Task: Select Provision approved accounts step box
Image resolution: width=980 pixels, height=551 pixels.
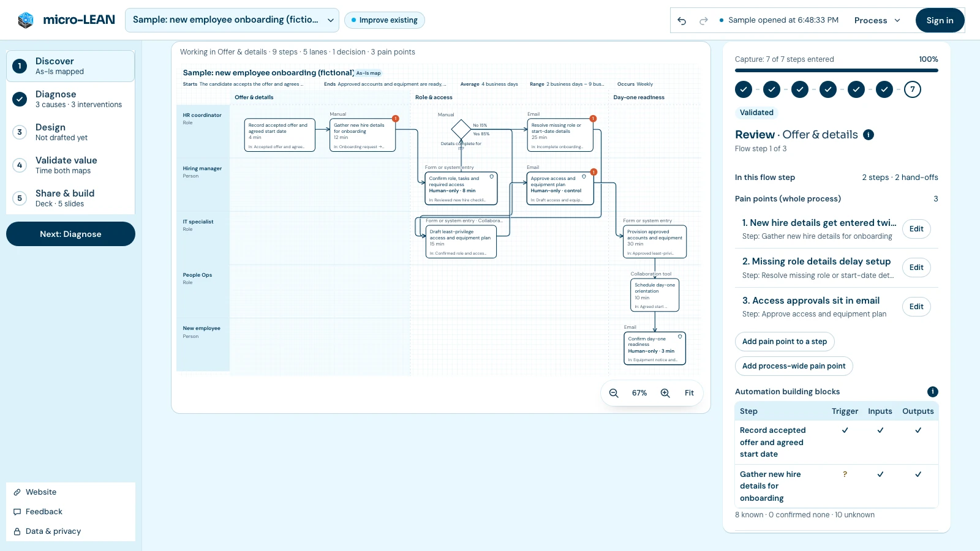Action: click(x=655, y=242)
